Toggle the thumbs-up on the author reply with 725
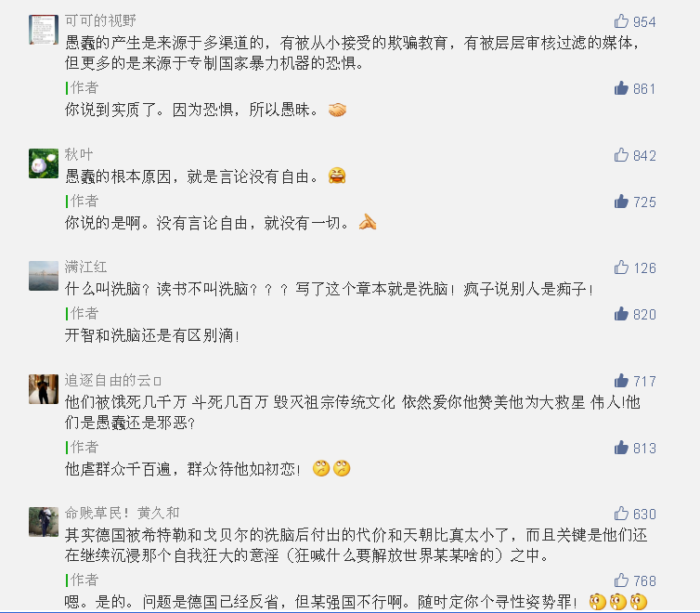This screenshot has height=613, width=700. tap(621, 202)
